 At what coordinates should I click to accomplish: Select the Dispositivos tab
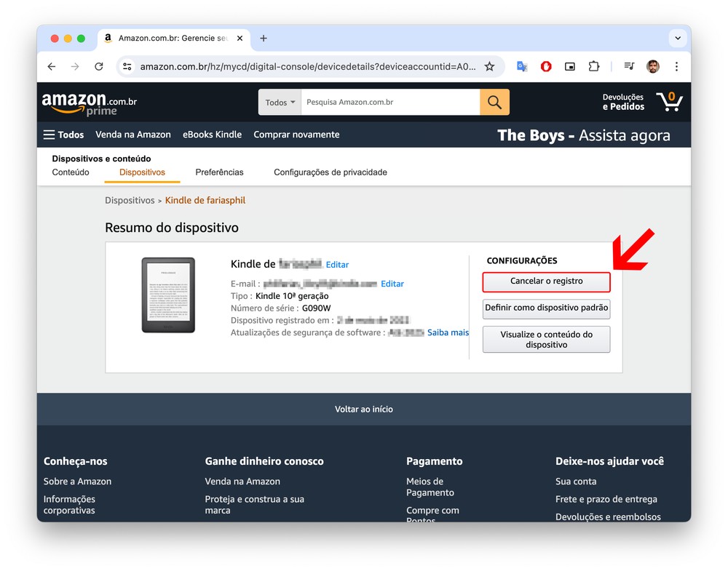[x=142, y=172]
